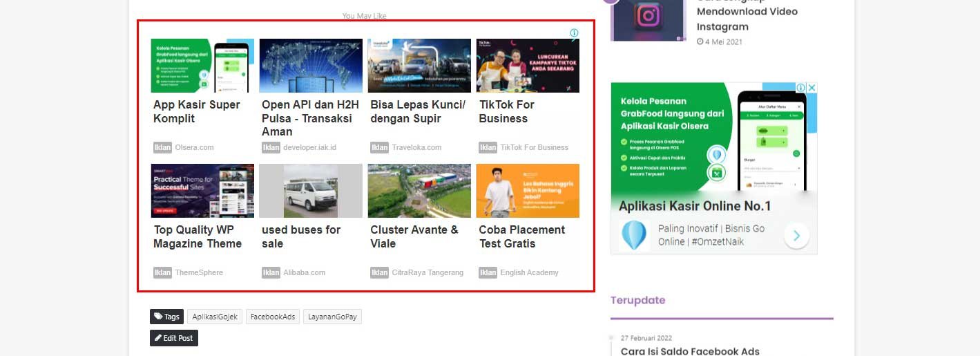The height and width of the screenshot is (356, 980).
Task: Click Iklan badge next to Traveloka.com
Action: (379, 147)
